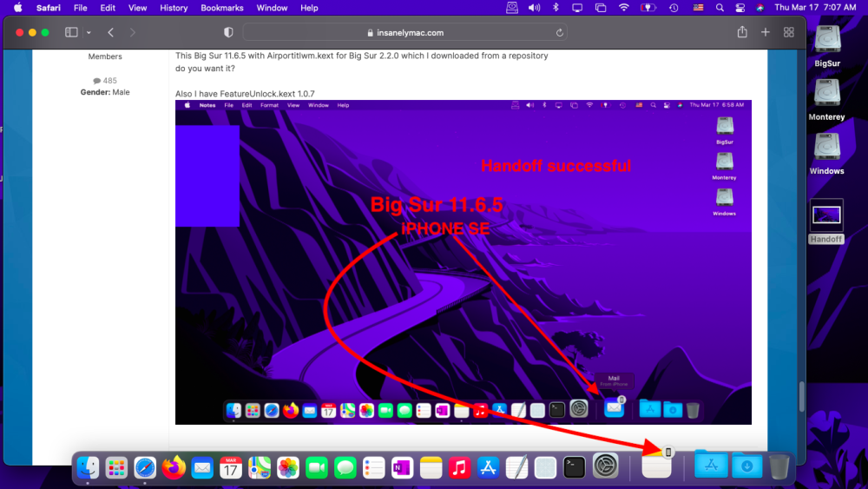
Task: Open Photos from Dock
Action: [x=288, y=467]
